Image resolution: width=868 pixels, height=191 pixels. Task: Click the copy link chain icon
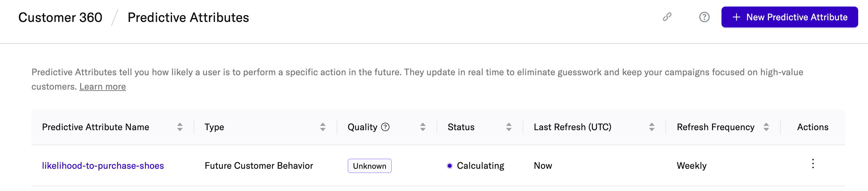667,17
